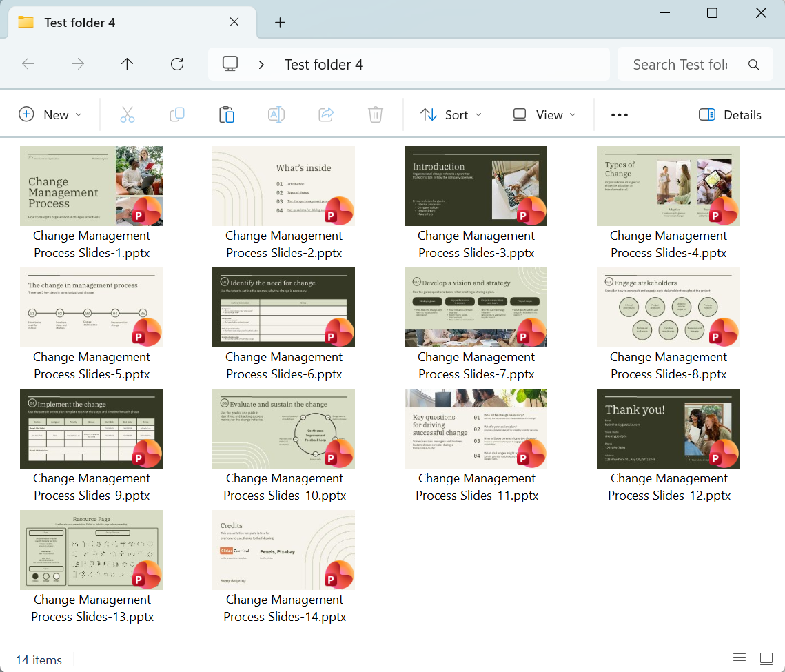Expand the New menu
The height and width of the screenshot is (672, 785).
(51, 114)
